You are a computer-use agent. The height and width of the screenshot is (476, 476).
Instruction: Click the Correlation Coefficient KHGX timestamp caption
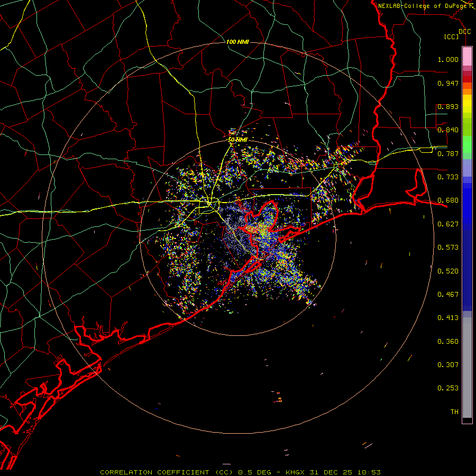tap(240, 472)
